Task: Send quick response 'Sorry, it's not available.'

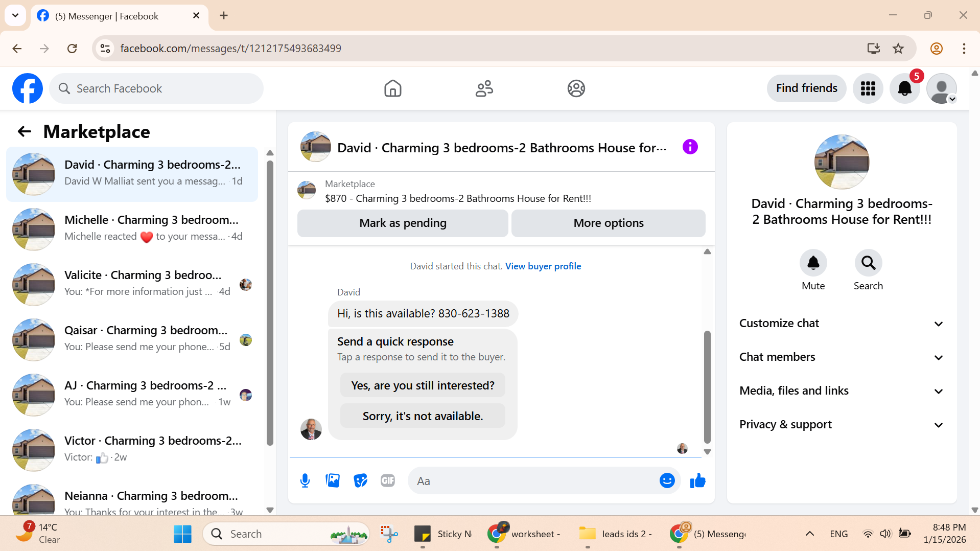Action: [423, 416]
